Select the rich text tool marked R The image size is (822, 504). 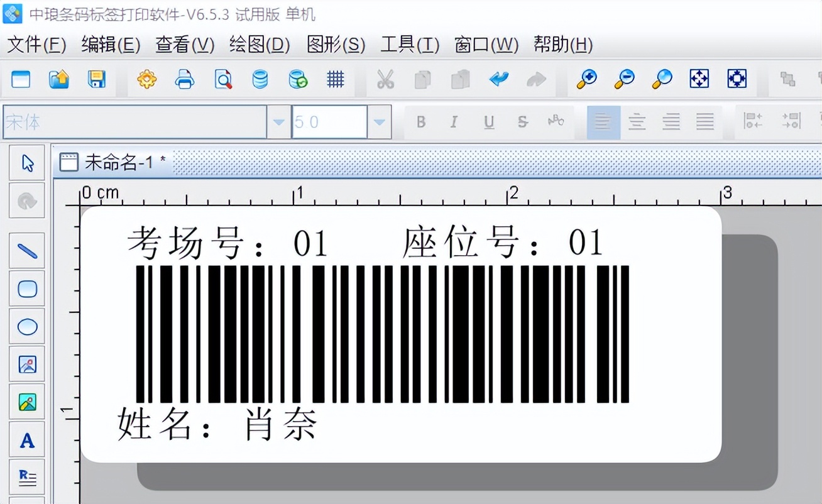tap(27, 478)
